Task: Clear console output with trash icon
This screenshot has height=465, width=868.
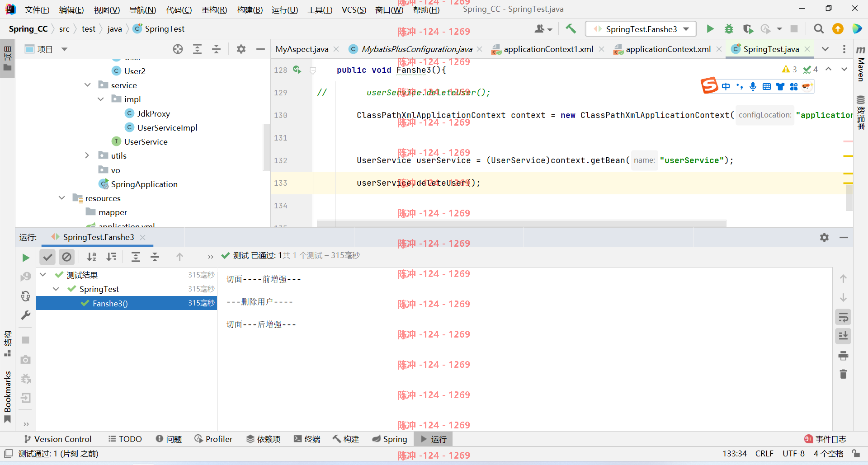Action: [x=843, y=374]
